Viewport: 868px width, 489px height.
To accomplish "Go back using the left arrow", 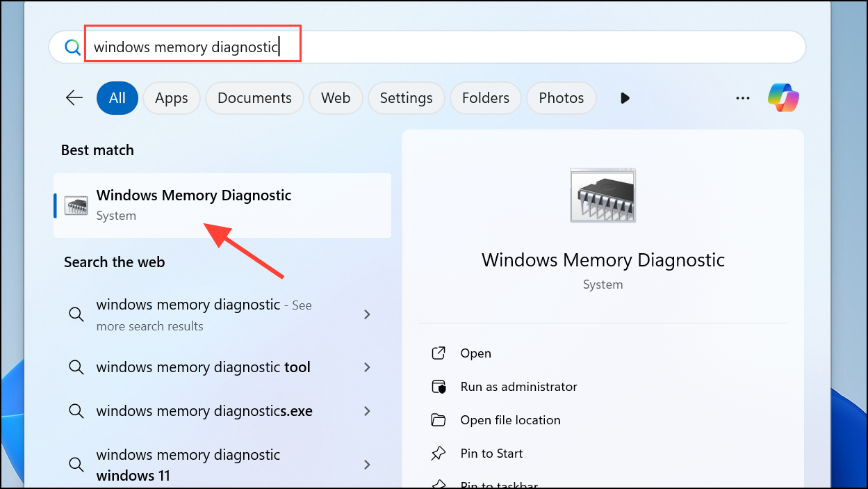I will click(x=74, y=98).
